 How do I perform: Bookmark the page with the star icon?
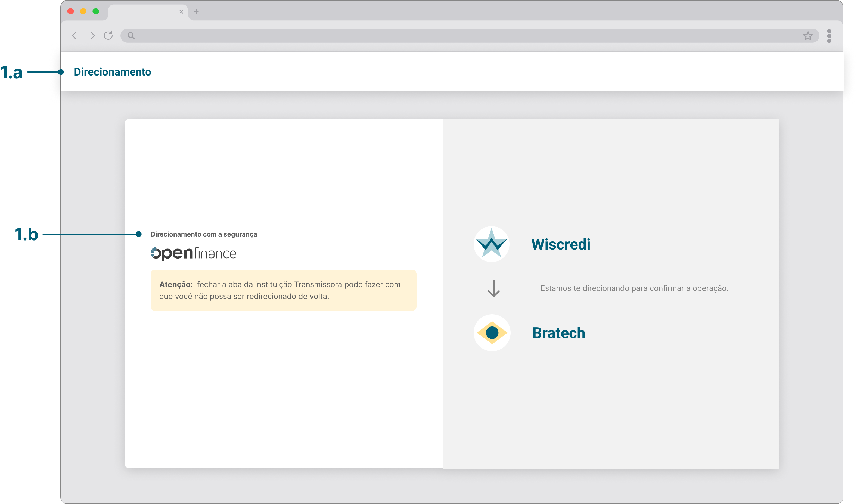(808, 35)
